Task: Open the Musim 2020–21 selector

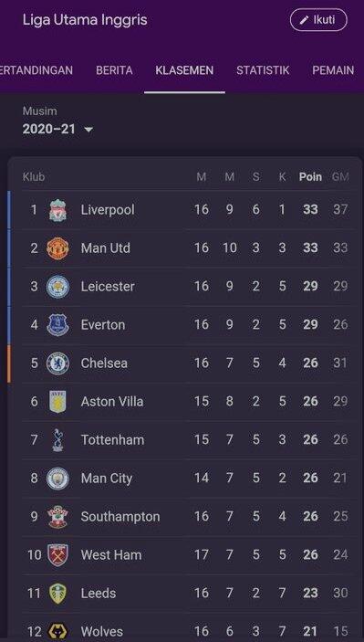Action: click(x=58, y=121)
